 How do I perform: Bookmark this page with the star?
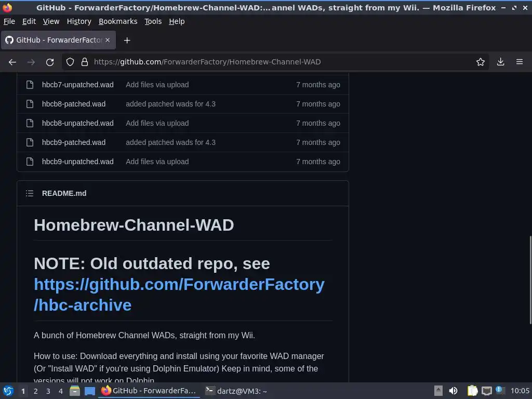click(481, 62)
